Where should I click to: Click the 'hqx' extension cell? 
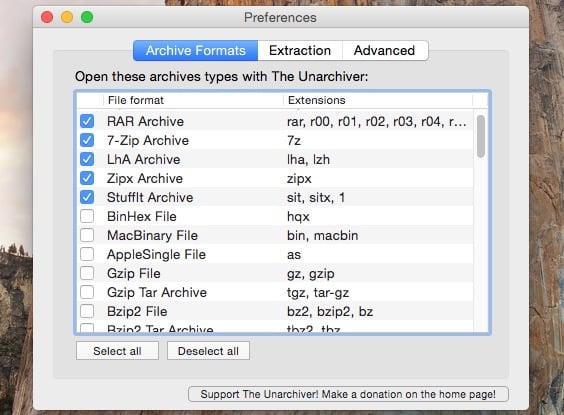(x=298, y=216)
